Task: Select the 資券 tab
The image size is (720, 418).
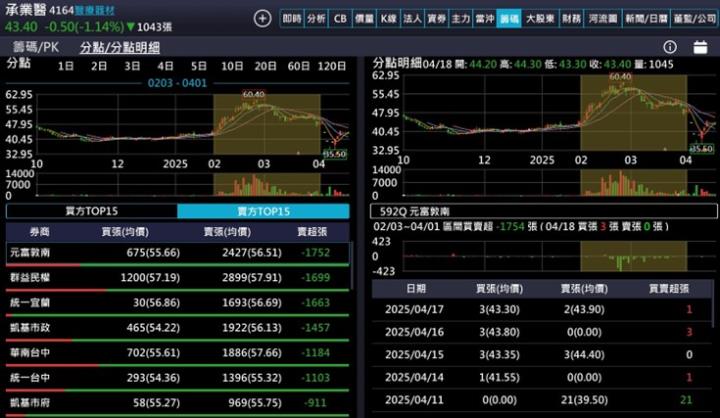Action: point(436,18)
